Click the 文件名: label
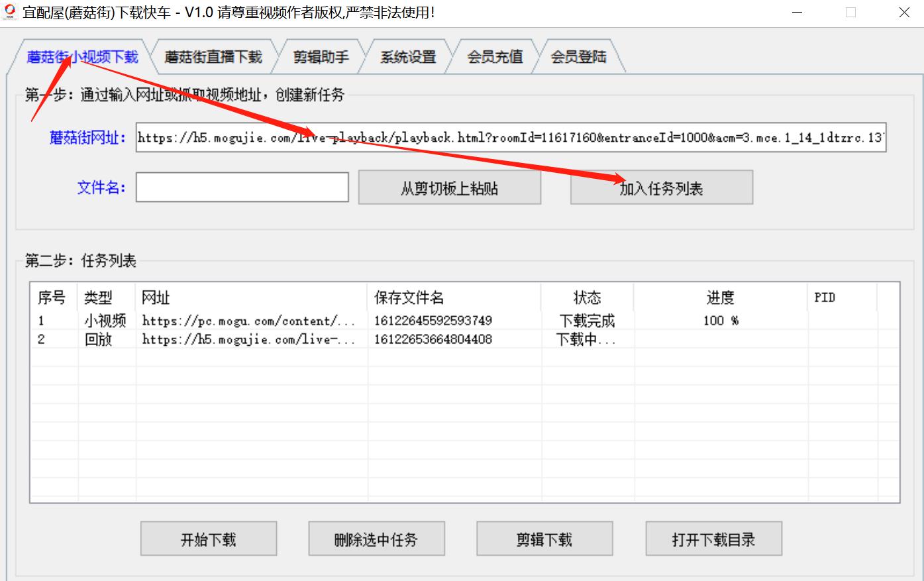 101,187
